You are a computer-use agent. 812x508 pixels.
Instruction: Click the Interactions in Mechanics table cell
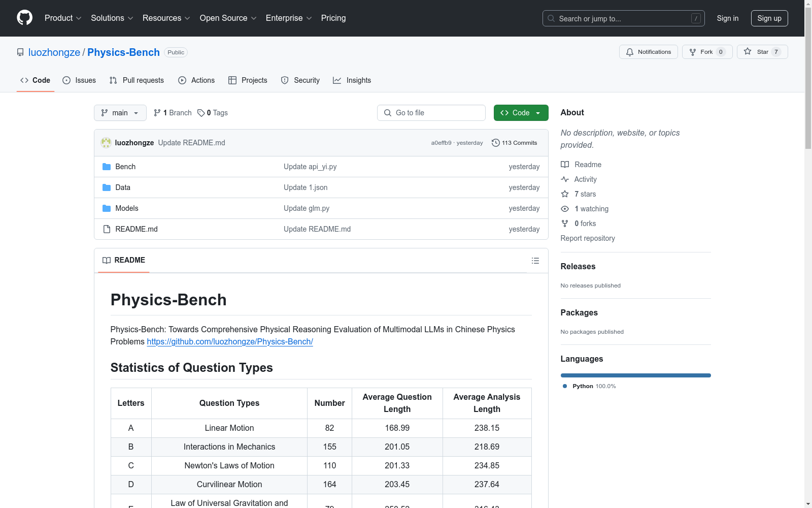229,447
